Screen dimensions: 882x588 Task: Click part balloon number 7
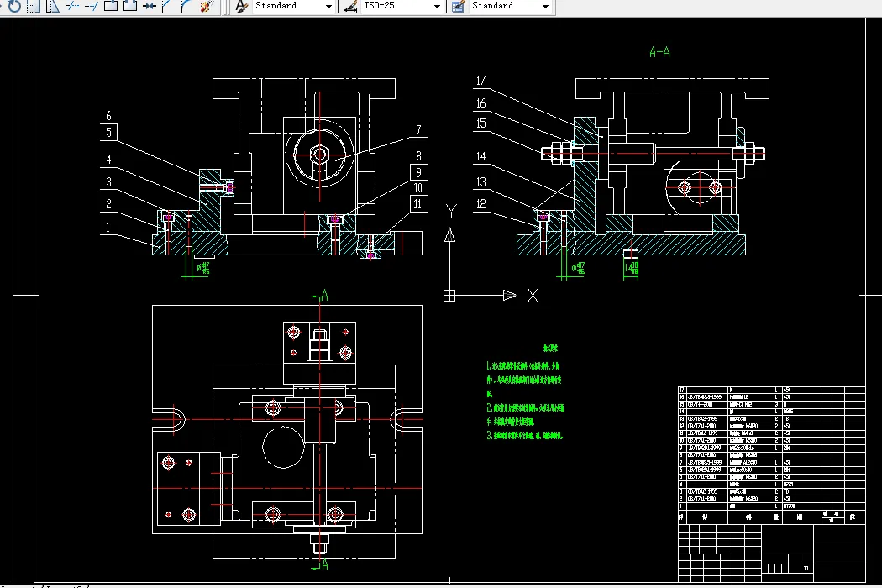pyautogui.click(x=418, y=130)
